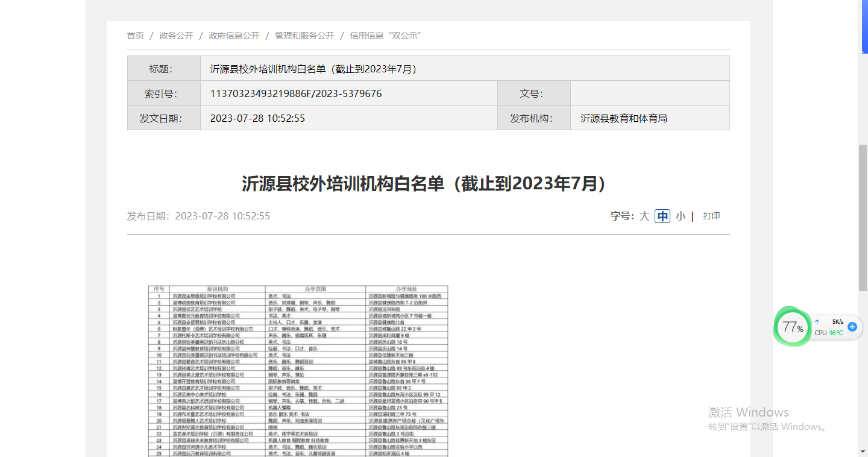The image size is (868, 457).
Task: Select the large font size 大
Action: 644,216
